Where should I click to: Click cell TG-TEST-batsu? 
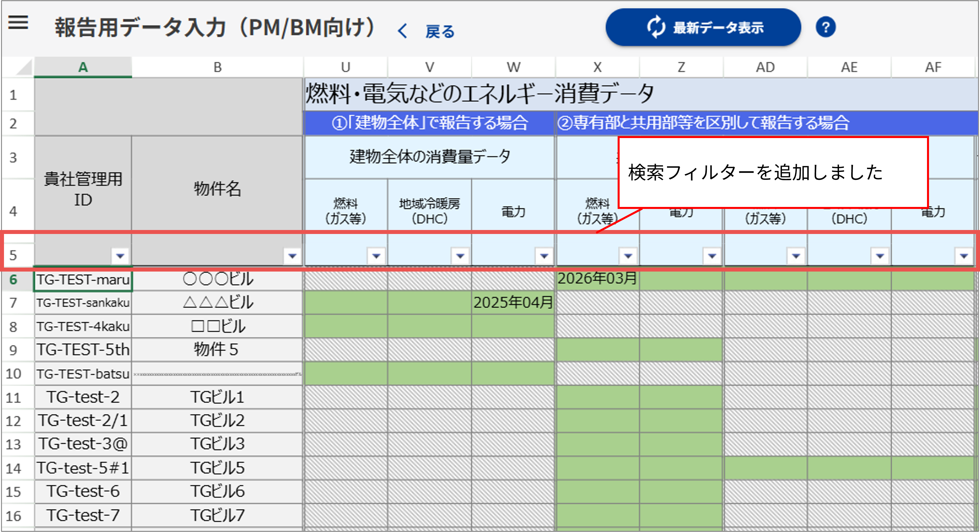pyautogui.click(x=83, y=373)
